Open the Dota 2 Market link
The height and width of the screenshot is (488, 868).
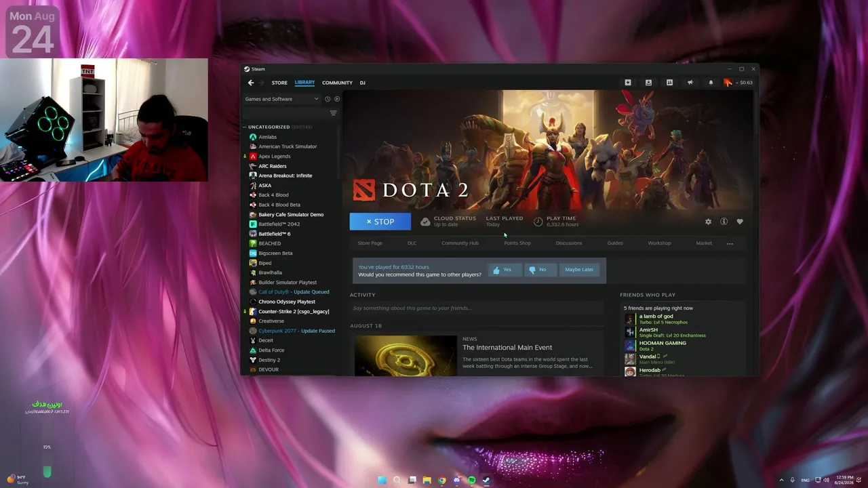tap(704, 243)
